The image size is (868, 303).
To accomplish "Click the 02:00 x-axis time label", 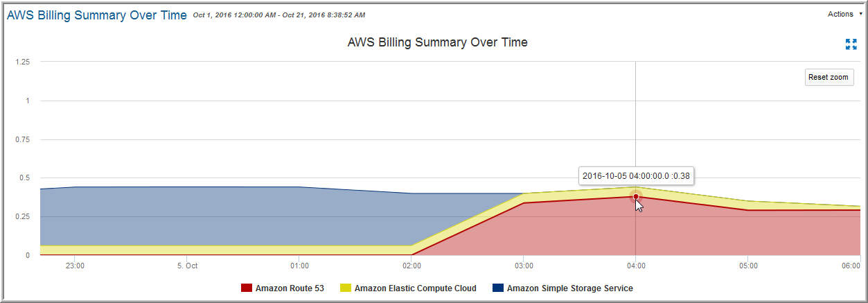I will 411,266.
